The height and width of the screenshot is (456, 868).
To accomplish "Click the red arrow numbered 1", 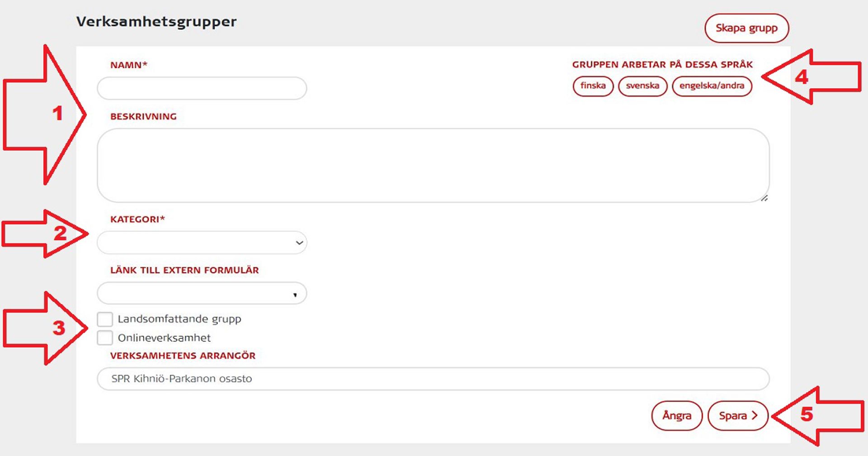I will click(x=45, y=114).
